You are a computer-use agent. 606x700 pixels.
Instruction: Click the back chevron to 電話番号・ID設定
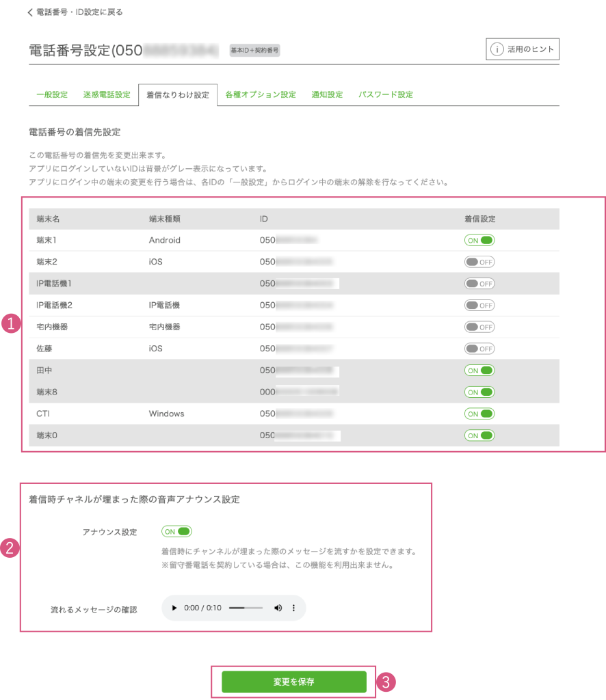pos(30,12)
